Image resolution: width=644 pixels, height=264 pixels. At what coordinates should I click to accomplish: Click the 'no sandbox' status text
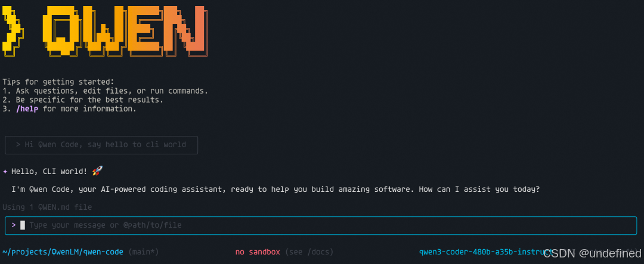click(x=258, y=251)
